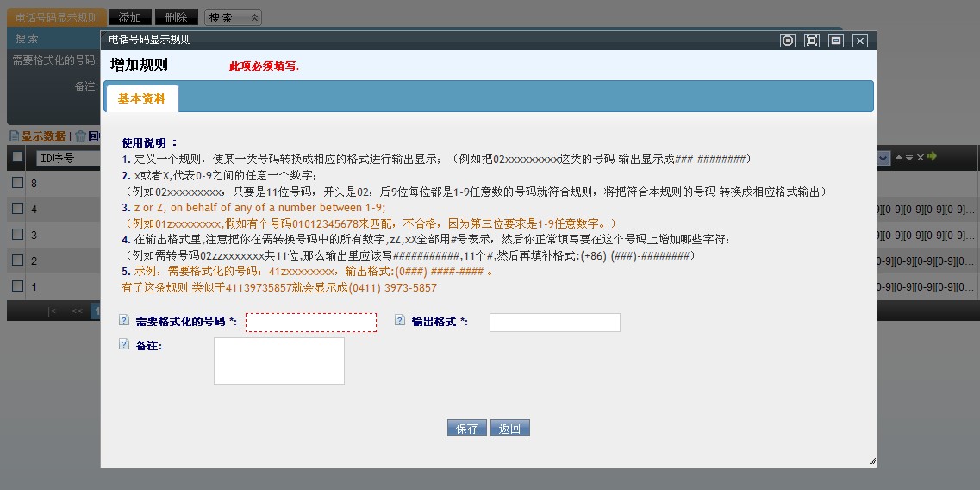Toggle the select-all checkbox in table header
Image resolution: width=980 pixels, height=490 pixels.
(17, 157)
